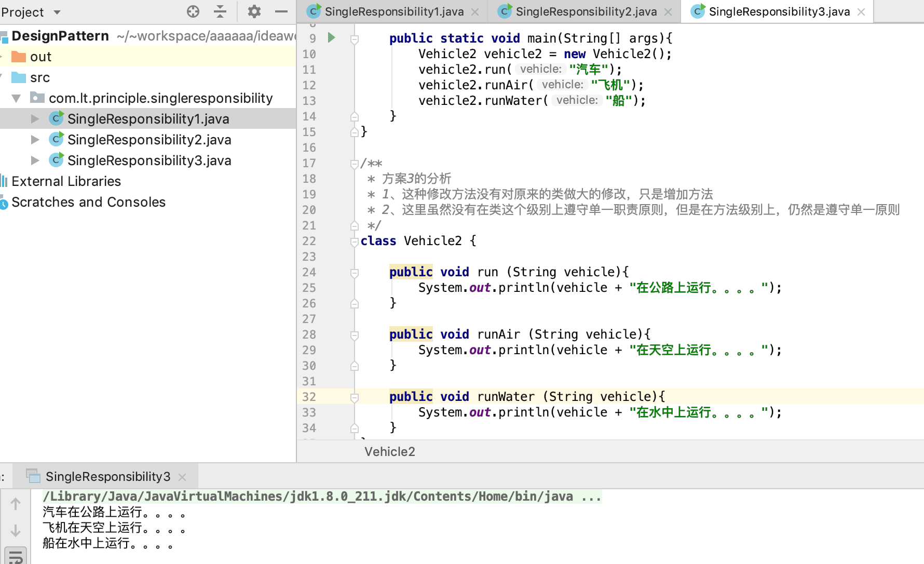This screenshot has width=924, height=564.
Task: Click the SingleResponsibility1.java class file icon in tree
Action: pyautogui.click(x=56, y=118)
